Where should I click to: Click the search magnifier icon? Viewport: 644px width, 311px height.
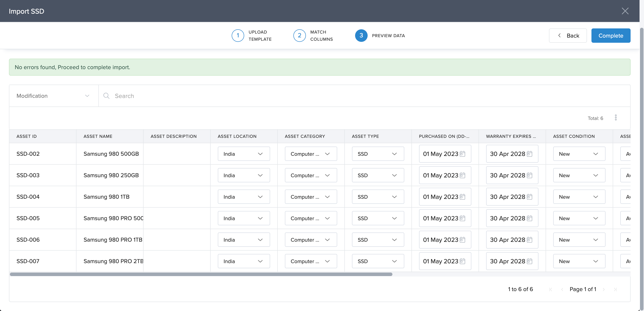(x=106, y=96)
